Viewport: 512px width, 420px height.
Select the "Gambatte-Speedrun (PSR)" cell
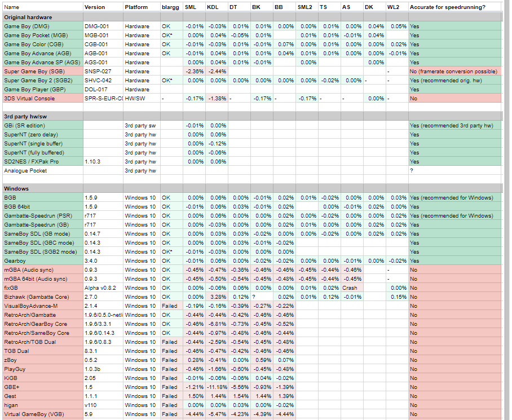click(43, 216)
